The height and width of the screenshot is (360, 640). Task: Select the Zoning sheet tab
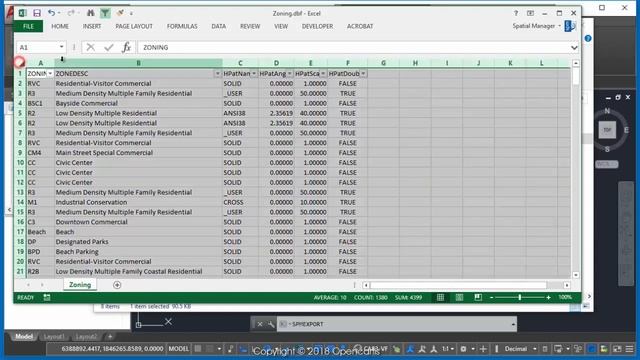[80, 285]
